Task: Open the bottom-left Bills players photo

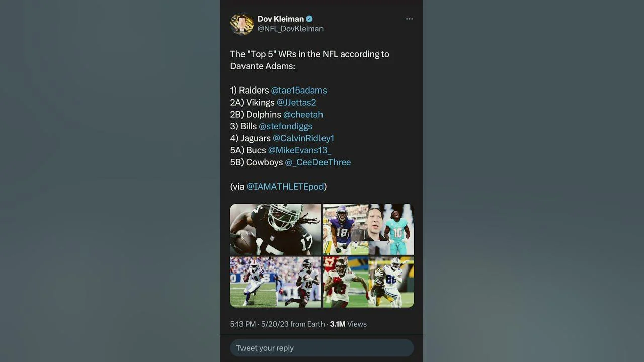Action: click(x=275, y=282)
